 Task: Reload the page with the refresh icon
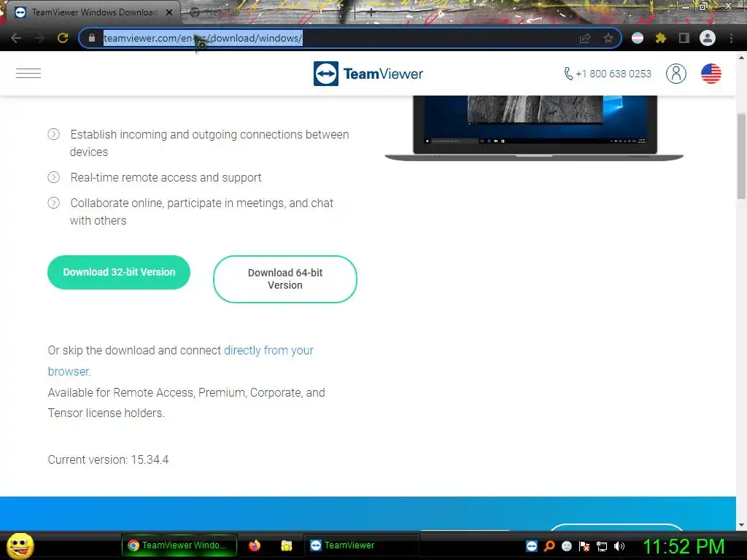pos(63,38)
